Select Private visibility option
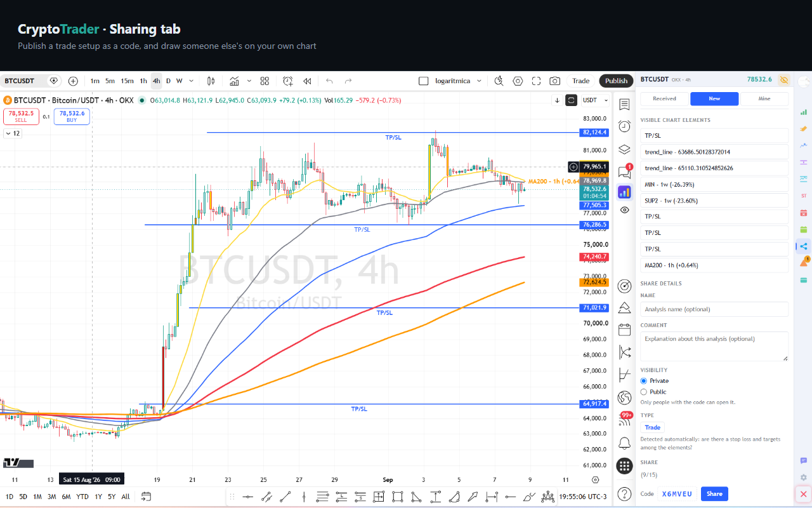 644,381
